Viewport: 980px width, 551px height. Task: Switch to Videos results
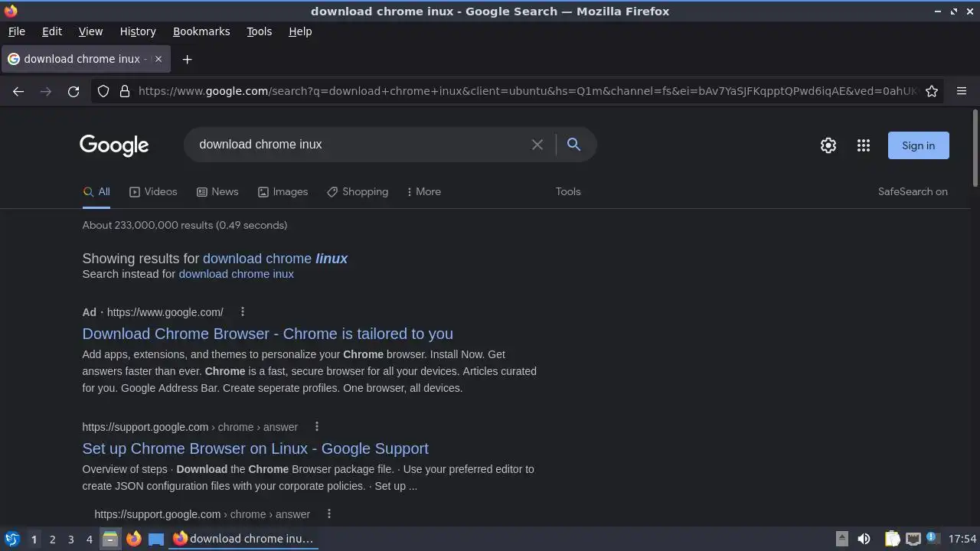[x=153, y=191]
